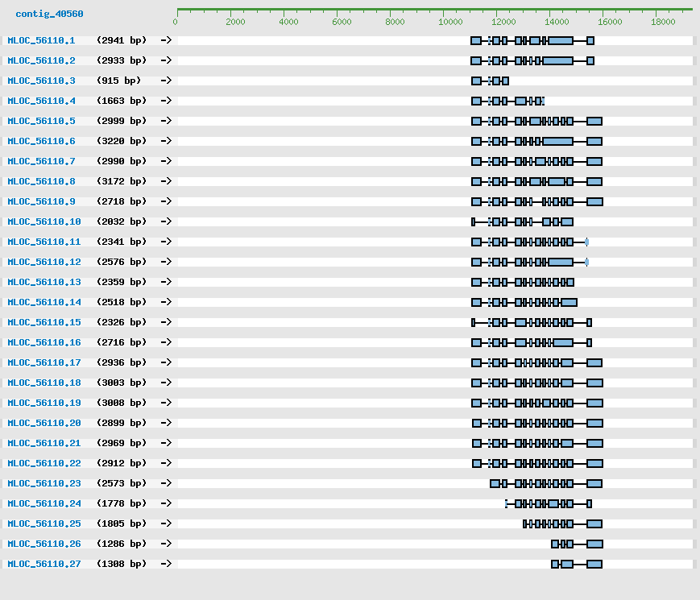Open transcript MLOC_56110.1 link
700x600 pixels.
pos(41,40)
